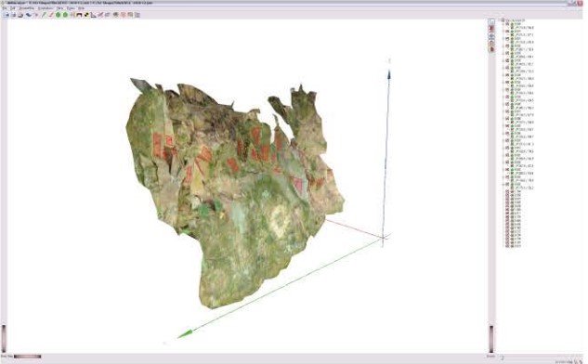The width and height of the screenshot is (588, 364).
Task: Toggle checkbox of the last tree item
Action: point(507,246)
